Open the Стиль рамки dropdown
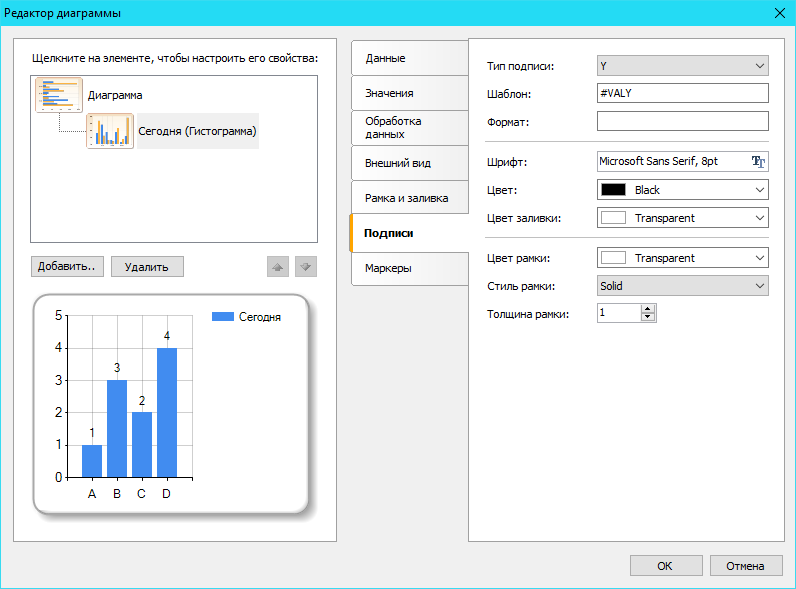 click(682, 286)
